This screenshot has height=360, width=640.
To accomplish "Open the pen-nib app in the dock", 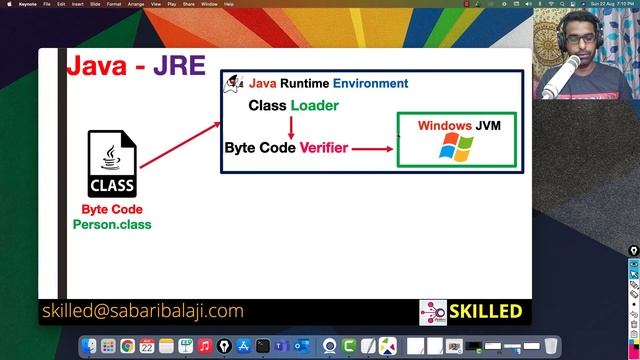I will point(224,346).
